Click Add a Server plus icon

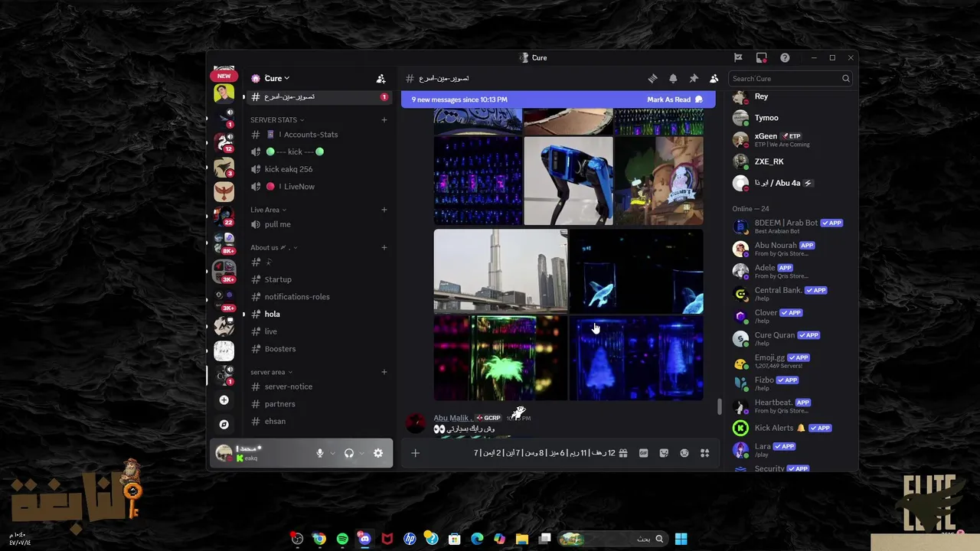pos(224,400)
